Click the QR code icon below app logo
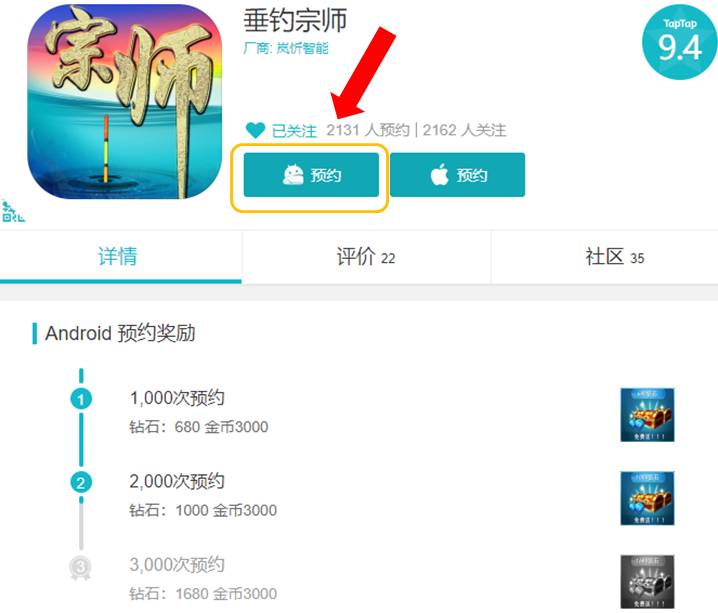Viewport: 718px width, 613px height. click(13, 211)
